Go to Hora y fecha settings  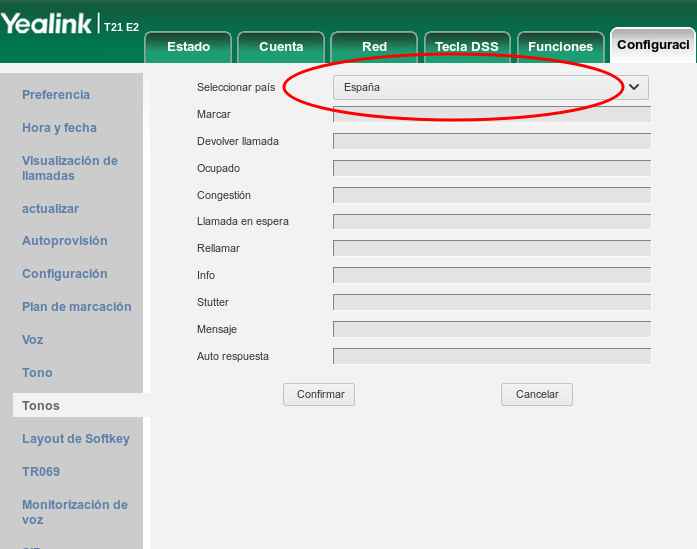click(x=59, y=128)
